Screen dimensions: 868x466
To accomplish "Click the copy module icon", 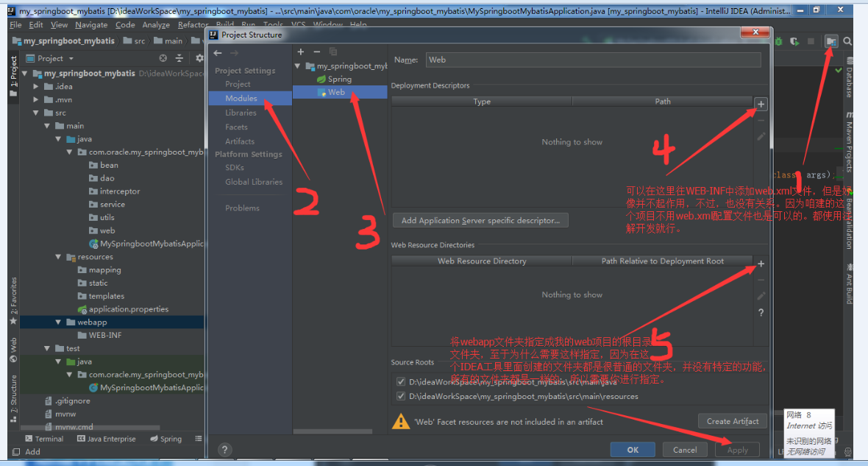I will (332, 52).
